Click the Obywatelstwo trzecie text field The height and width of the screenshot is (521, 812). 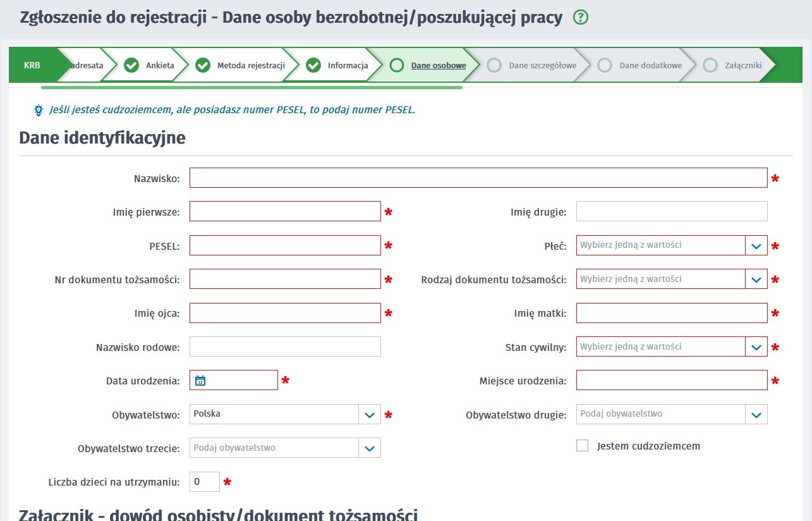[x=274, y=448]
